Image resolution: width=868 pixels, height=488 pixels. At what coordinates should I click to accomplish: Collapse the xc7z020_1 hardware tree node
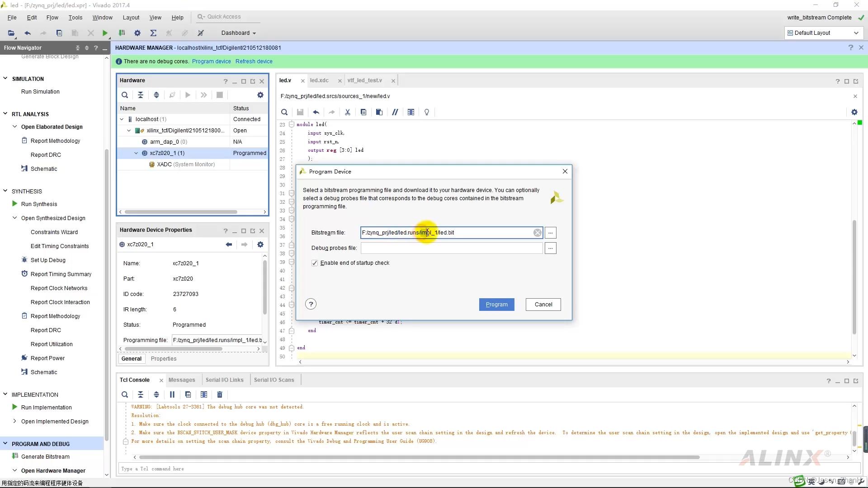(136, 153)
